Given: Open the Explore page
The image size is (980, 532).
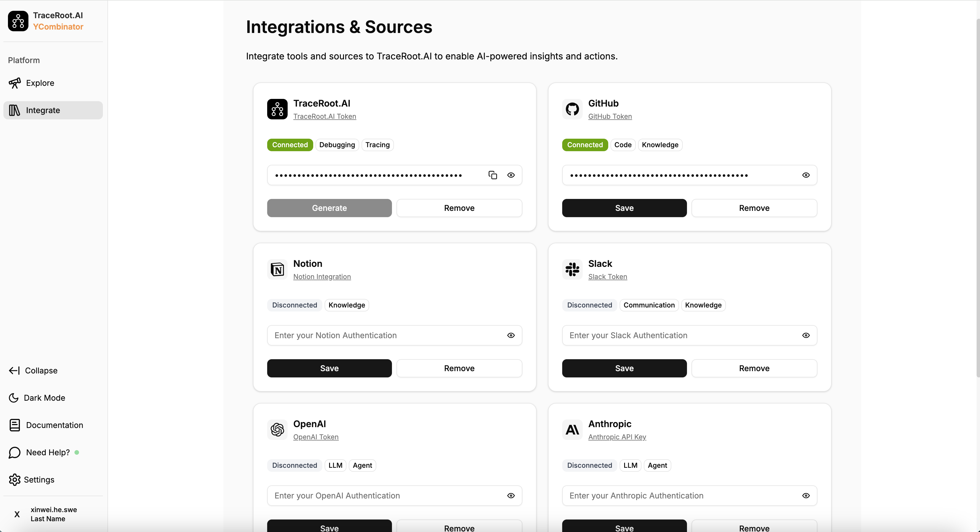Looking at the screenshot, I should [x=40, y=83].
